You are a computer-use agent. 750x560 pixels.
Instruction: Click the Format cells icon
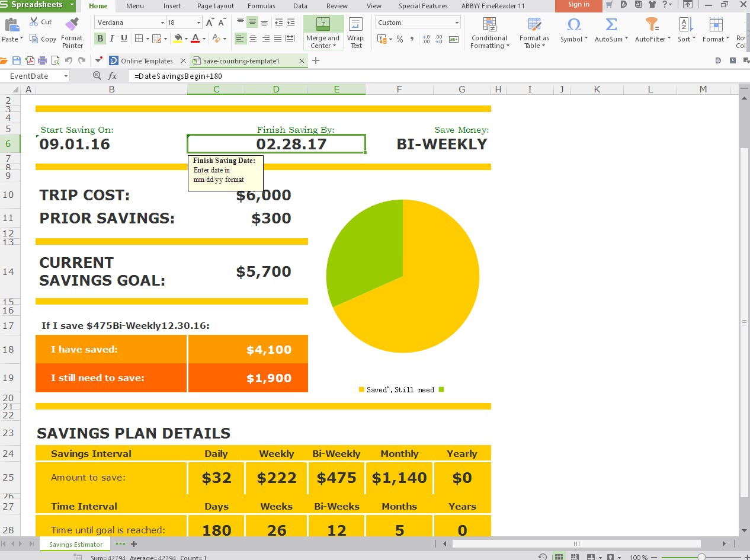point(716,25)
